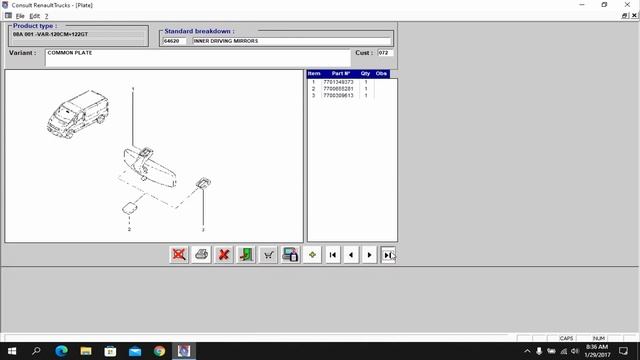
Task: Close the inner Plate document window
Action: click(634, 16)
